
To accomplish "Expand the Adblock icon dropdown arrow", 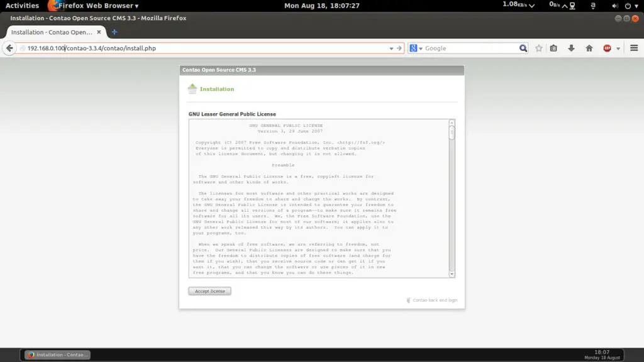I will pos(618,48).
